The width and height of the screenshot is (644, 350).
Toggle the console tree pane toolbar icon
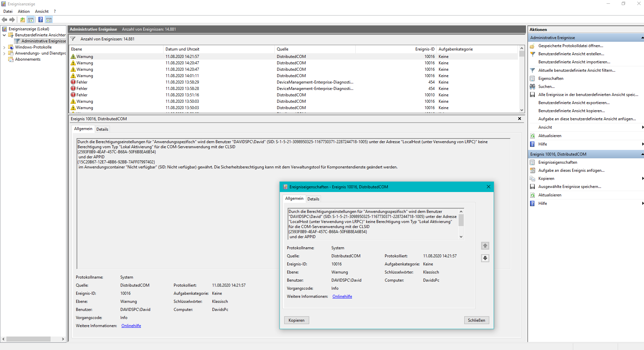pos(30,20)
